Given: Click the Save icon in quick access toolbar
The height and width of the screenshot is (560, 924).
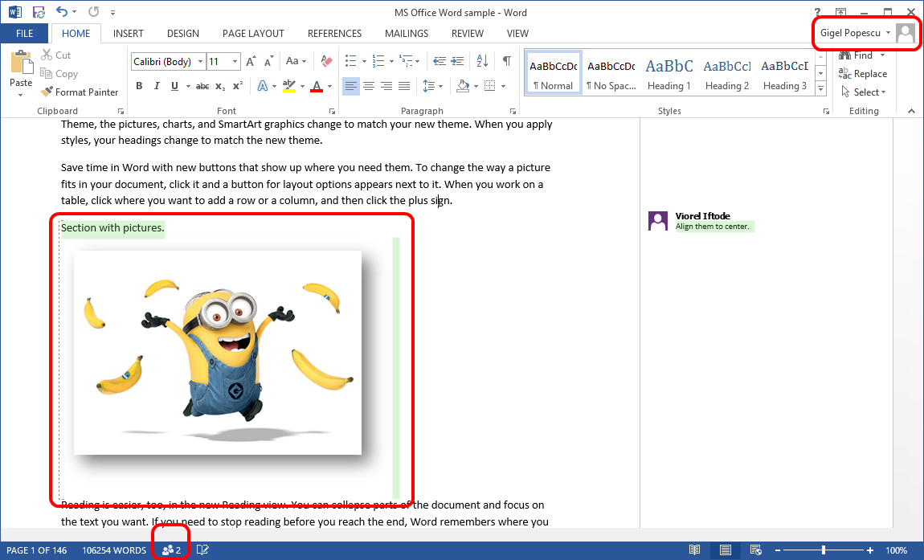Looking at the screenshot, I should pos(39,12).
